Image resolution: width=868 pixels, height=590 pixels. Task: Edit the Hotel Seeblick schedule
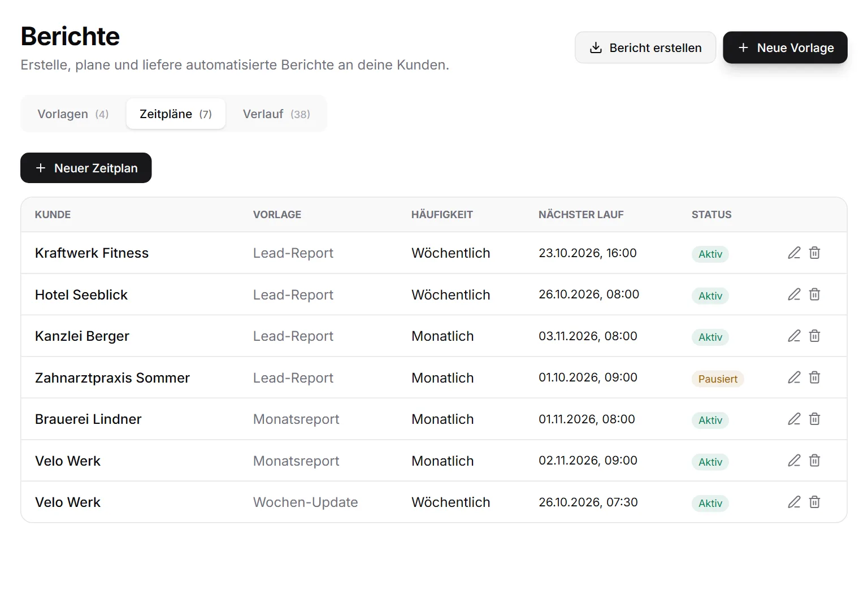pyautogui.click(x=794, y=294)
